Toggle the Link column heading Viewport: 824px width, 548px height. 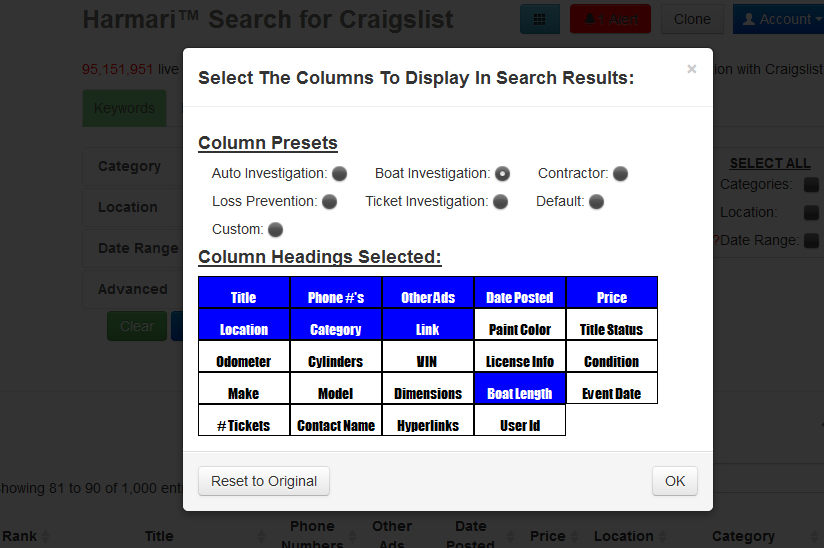(x=428, y=324)
